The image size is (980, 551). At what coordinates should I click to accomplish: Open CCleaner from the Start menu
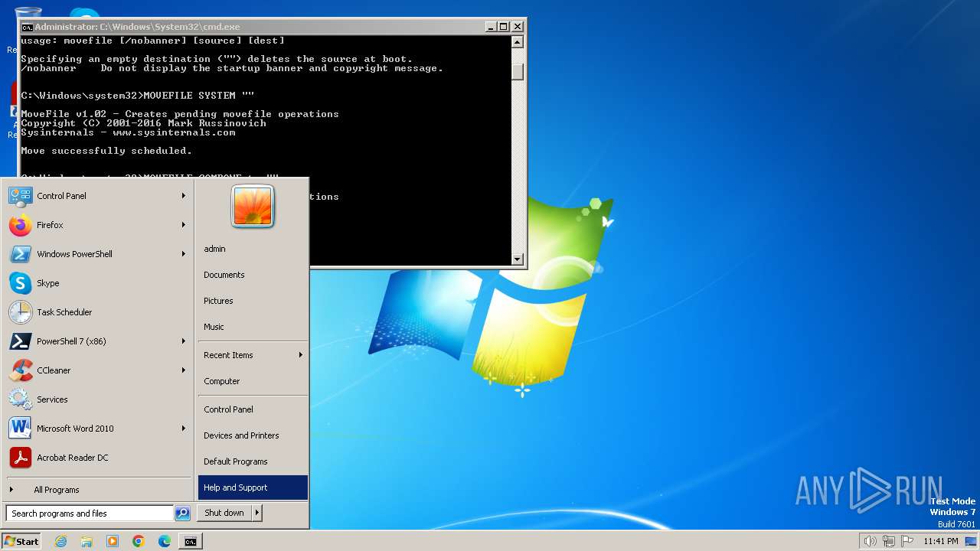point(97,370)
